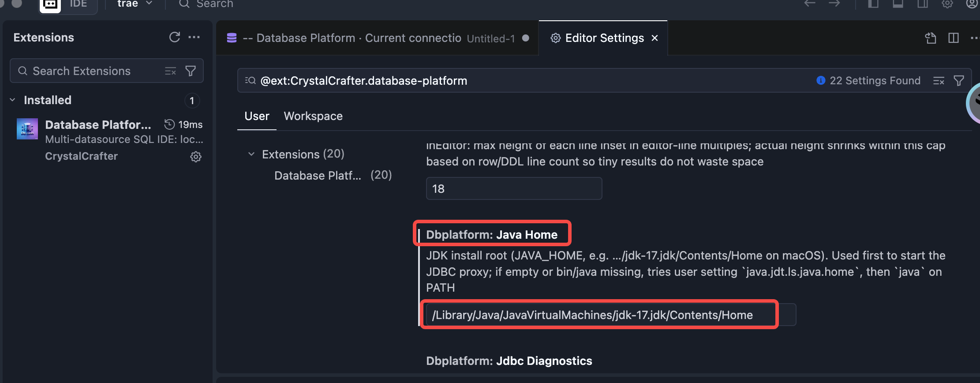980x383 pixels.
Task: Select the Workspace settings tab
Action: point(313,116)
